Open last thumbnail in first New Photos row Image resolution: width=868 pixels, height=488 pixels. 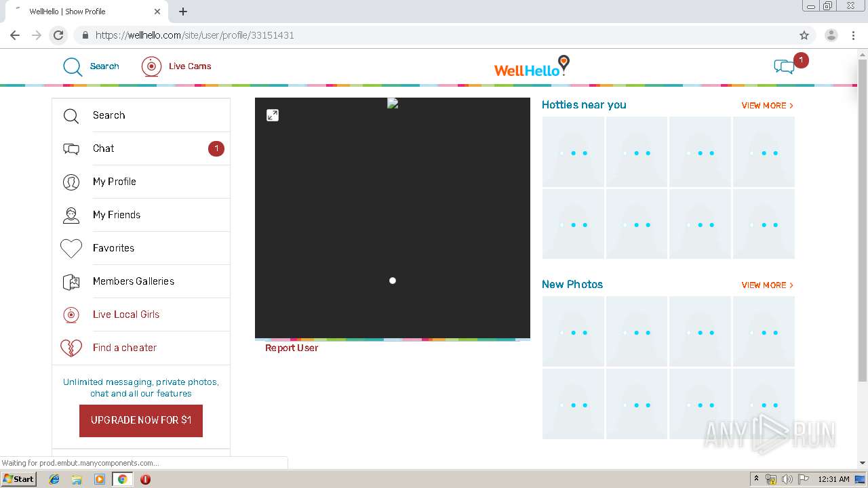pos(764,331)
